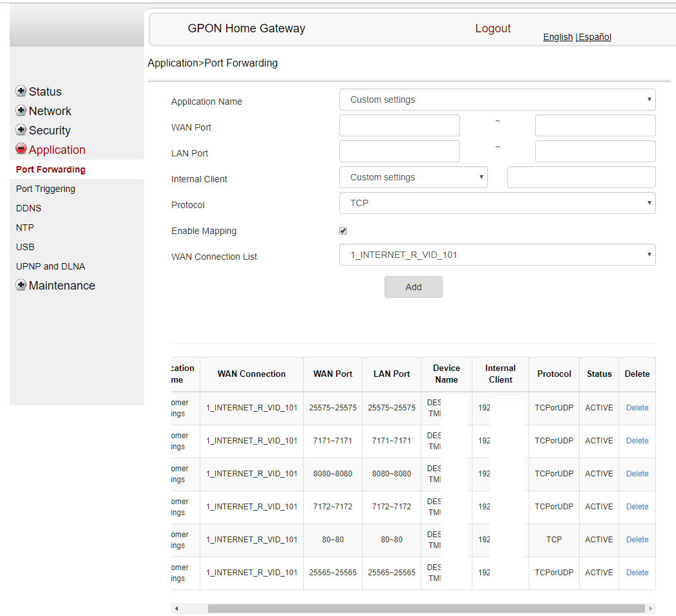This screenshot has height=616, width=676.
Task: Open the Port Triggering page
Action: [45, 189]
